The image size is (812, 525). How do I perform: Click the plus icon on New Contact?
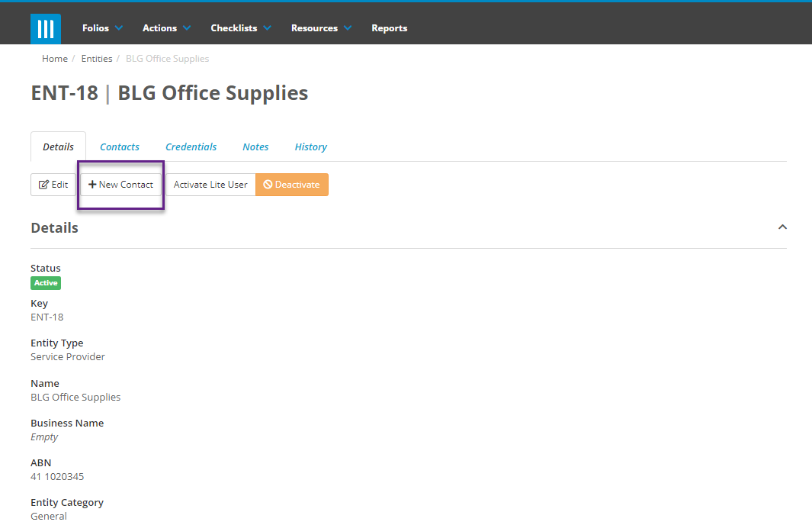point(93,184)
